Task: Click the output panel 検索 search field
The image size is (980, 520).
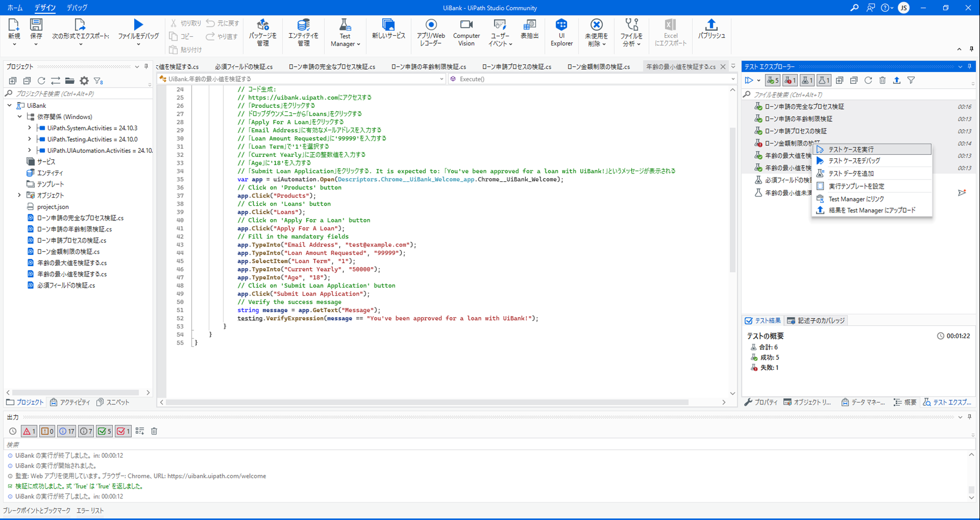Action: [x=489, y=445]
